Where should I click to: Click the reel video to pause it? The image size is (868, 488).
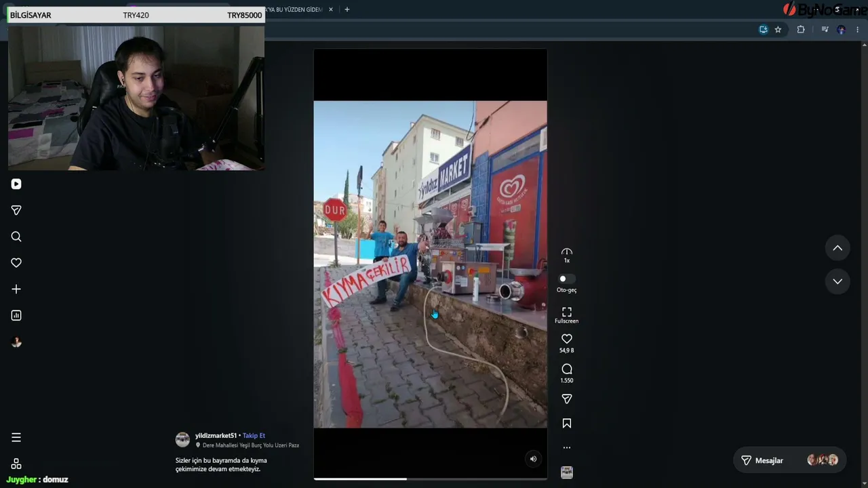pyautogui.click(x=430, y=264)
